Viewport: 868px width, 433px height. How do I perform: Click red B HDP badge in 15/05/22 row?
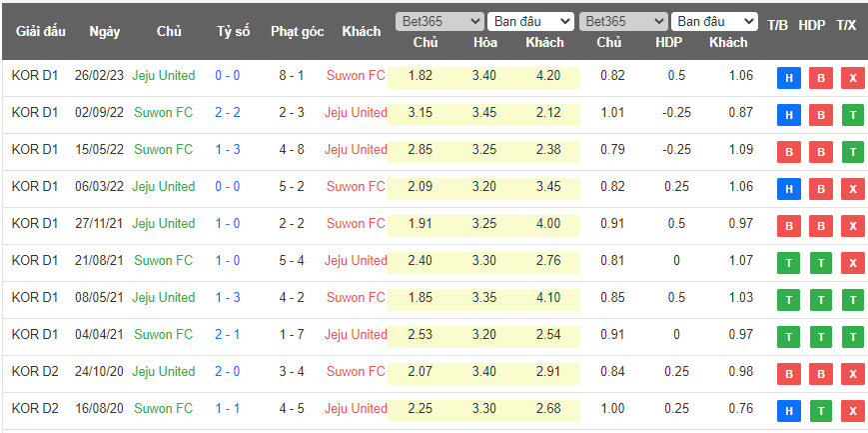(x=820, y=153)
